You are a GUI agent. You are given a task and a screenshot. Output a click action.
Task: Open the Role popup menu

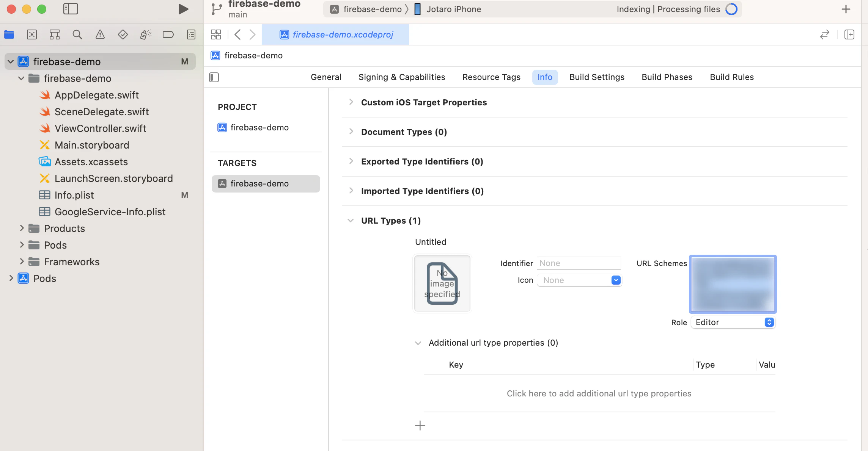tap(733, 322)
